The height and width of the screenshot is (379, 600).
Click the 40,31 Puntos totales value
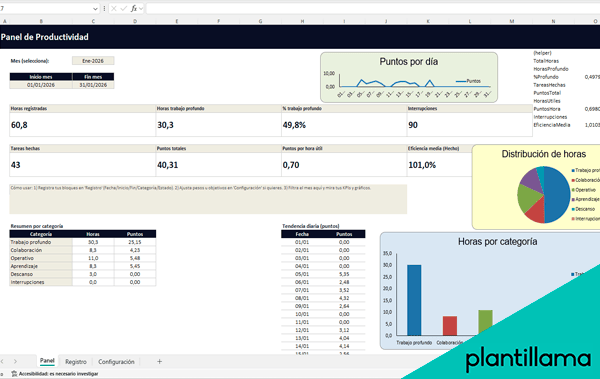pyautogui.click(x=168, y=165)
